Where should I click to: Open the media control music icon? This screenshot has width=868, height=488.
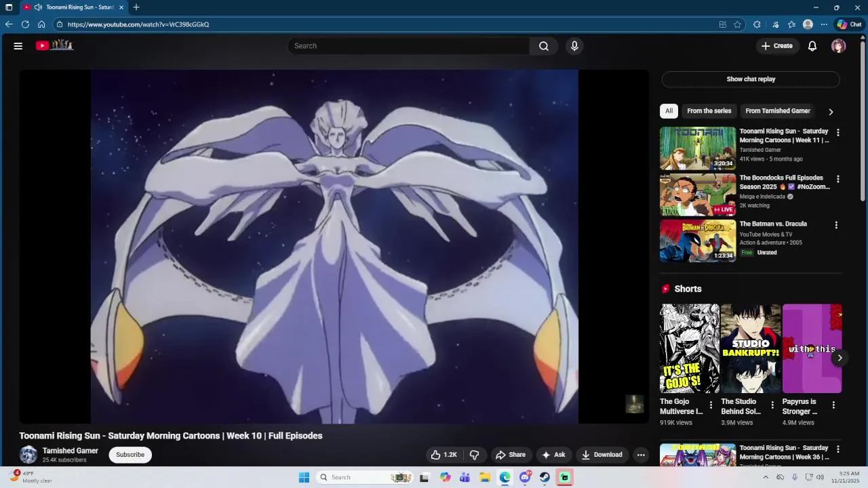(x=776, y=24)
